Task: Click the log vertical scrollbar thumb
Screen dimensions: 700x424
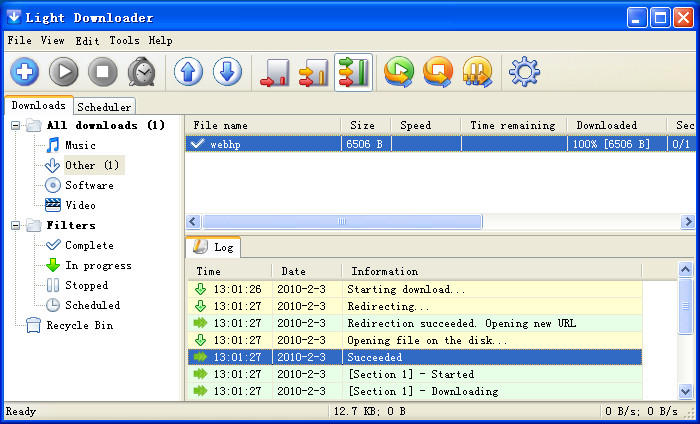Action: click(685, 306)
